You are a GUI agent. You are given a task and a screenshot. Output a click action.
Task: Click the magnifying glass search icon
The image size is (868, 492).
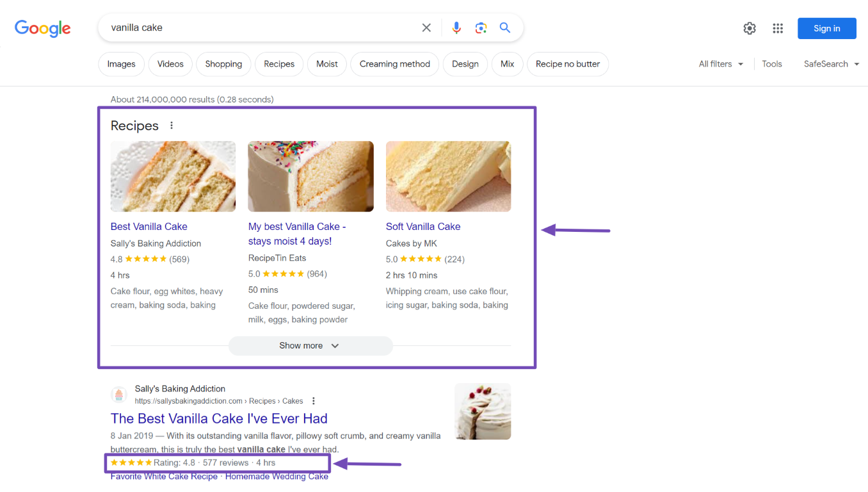click(505, 28)
